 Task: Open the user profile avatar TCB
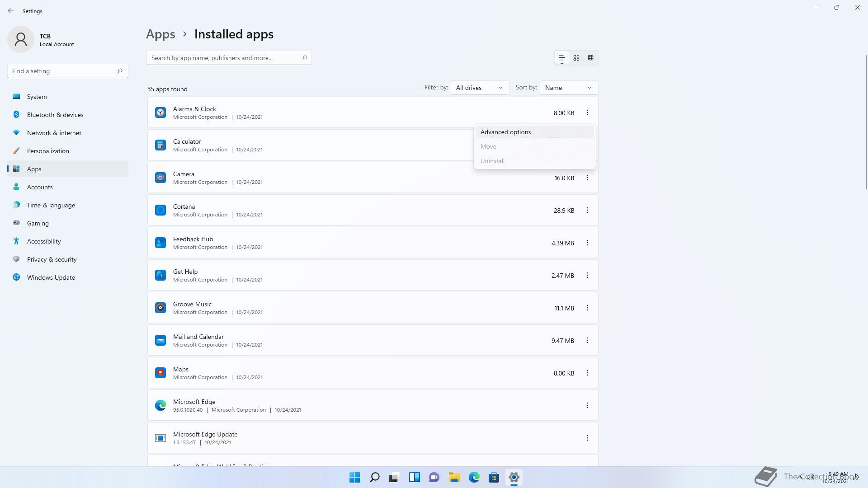pyautogui.click(x=21, y=39)
